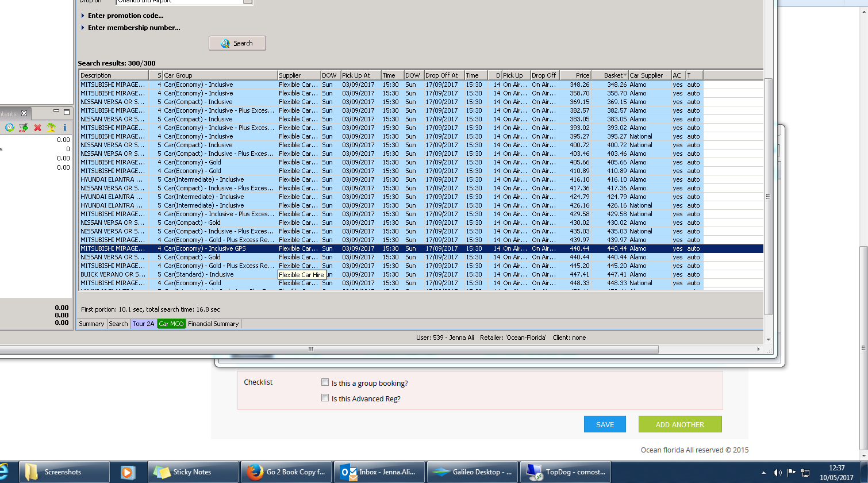Open the media player taskbar icon

[x=128, y=472]
